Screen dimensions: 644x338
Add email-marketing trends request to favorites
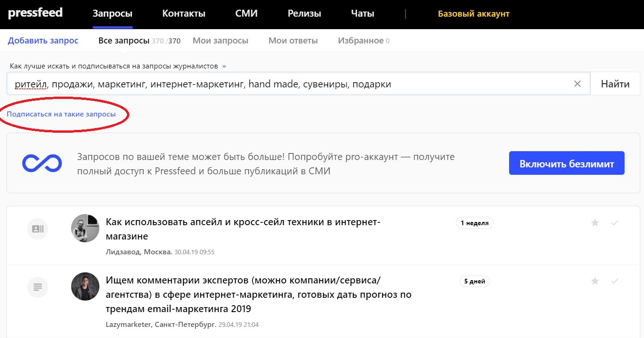pyautogui.click(x=595, y=281)
